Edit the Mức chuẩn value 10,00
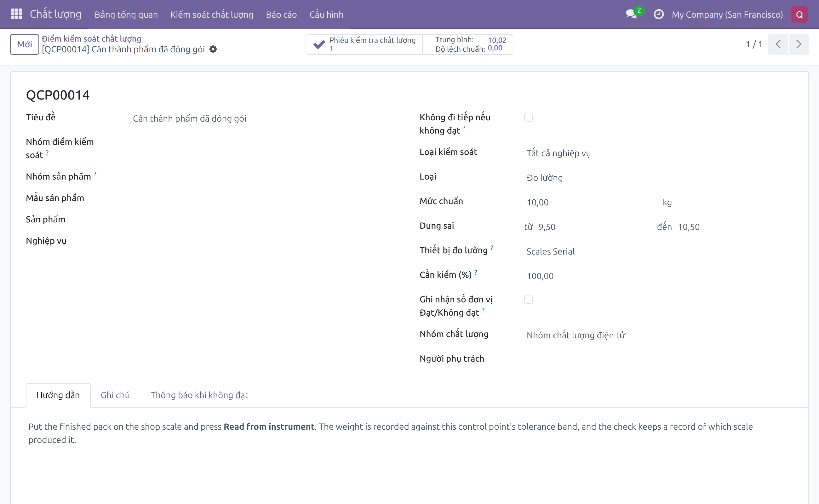Screen dimensions: 819x504 (590, 202)
